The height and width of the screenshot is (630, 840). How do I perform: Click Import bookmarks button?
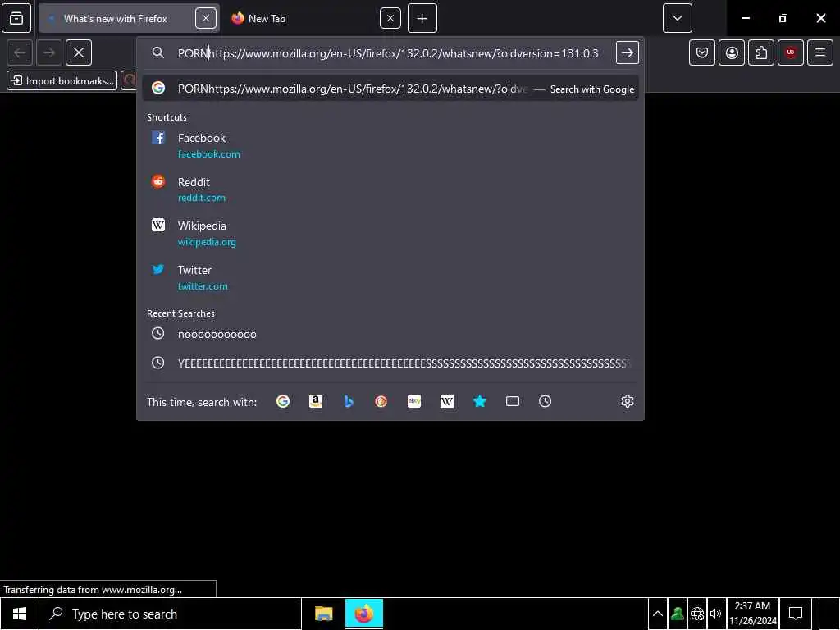point(62,81)
